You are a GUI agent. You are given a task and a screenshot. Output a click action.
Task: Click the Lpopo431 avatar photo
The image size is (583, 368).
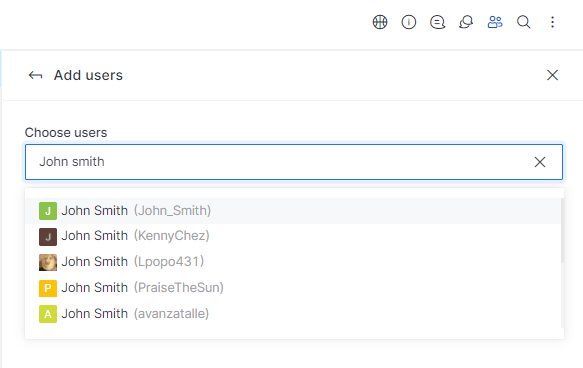(x=48, y=262)
